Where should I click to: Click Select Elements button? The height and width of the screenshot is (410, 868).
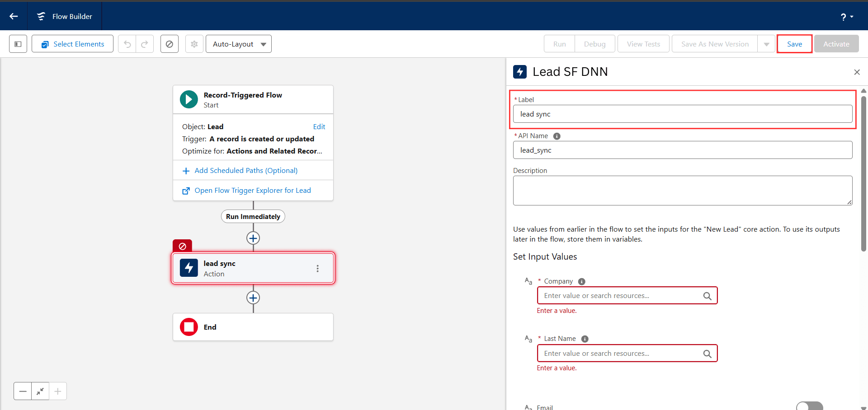[x=72, y=44]
